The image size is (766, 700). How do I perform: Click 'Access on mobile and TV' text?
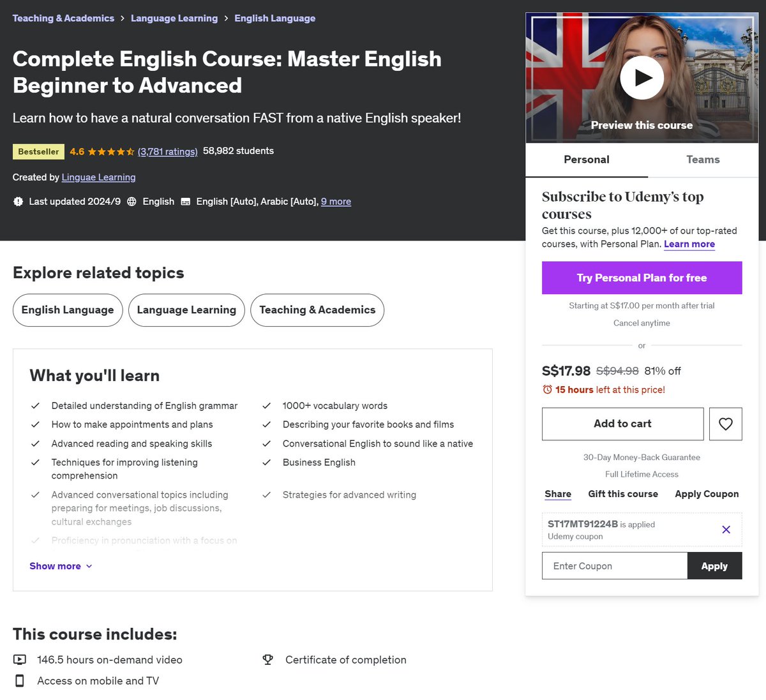click(x=98, y=681)
